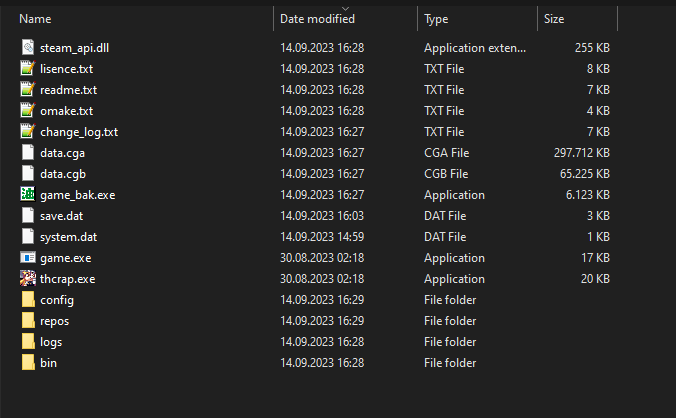Click the game_bak.exe application icon
The height and width of the screenshot is (418, 676).
[28, 195]
